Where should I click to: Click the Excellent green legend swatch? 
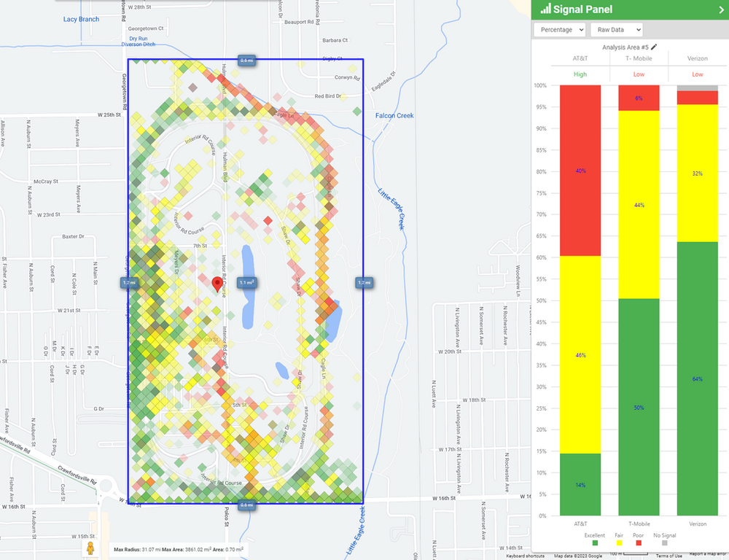coord(595,542)
